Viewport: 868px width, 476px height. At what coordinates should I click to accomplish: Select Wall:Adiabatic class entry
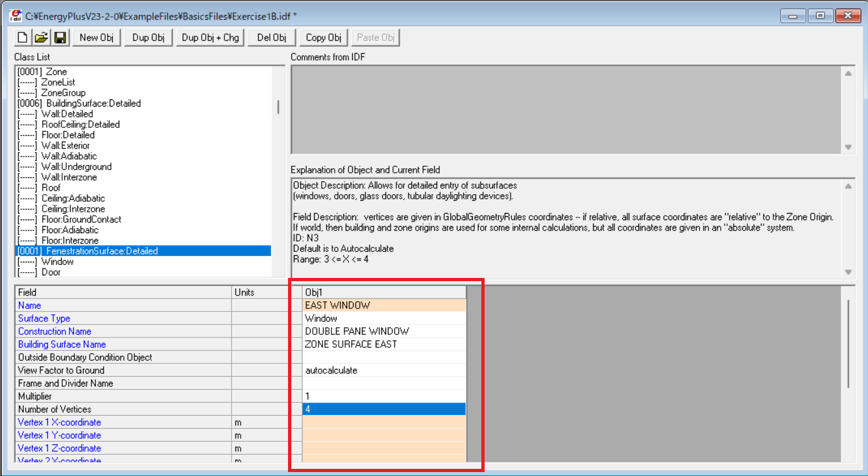coord(143,156)
